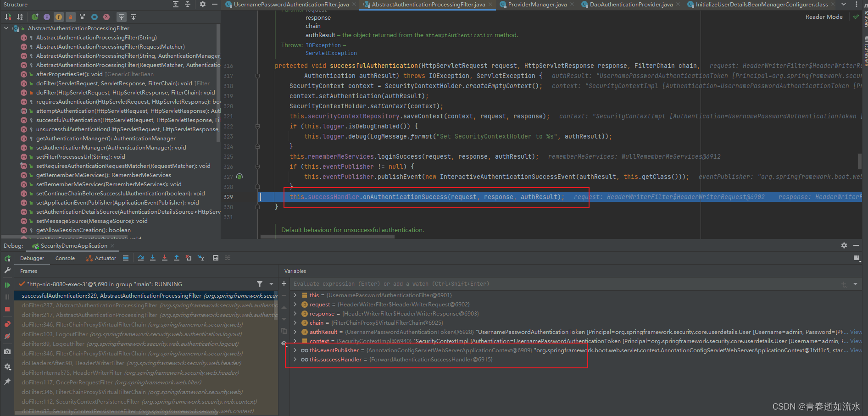Expand the authResult variable node

click(x=295, y=332)
